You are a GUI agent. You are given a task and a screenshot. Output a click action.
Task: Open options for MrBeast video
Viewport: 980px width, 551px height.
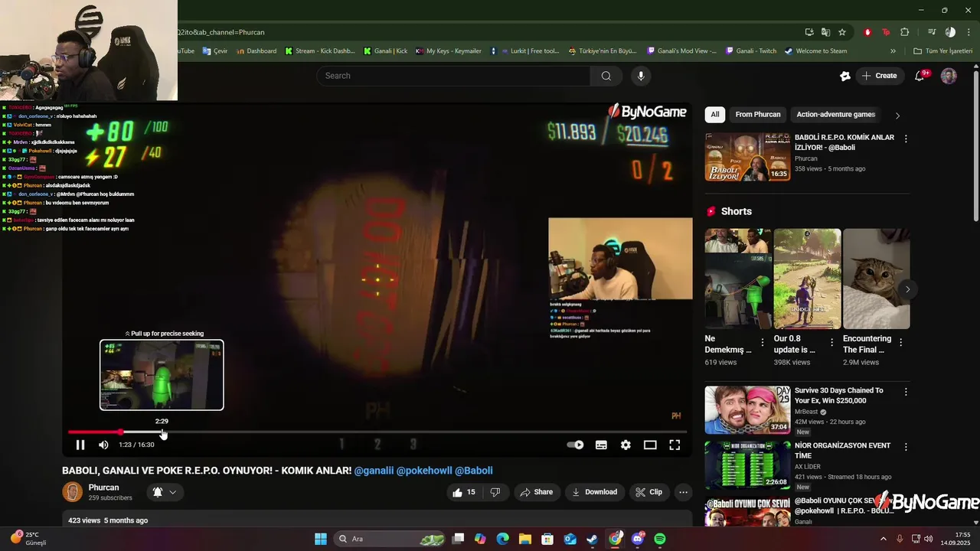click(x=906, y=392)
